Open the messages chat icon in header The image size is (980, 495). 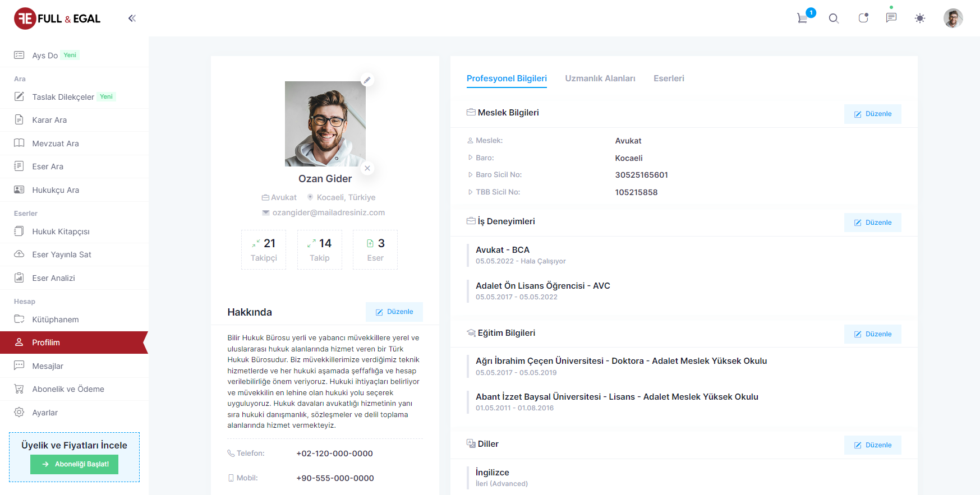tap(891, 18)
